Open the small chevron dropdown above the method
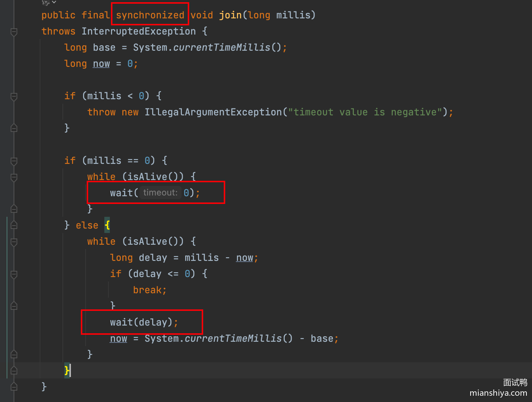Image resolution: width=532 pixels, height=402 pixels. 54,2
